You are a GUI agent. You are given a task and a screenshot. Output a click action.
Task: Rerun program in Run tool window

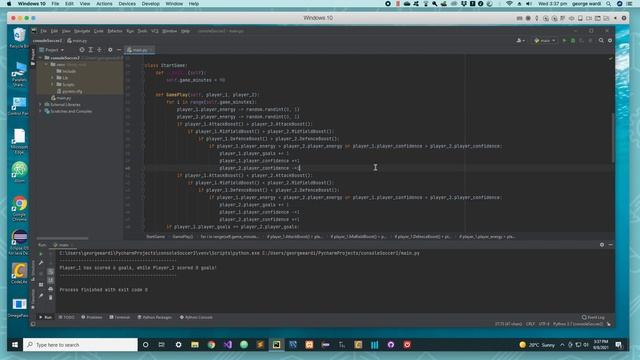(41, 254)
